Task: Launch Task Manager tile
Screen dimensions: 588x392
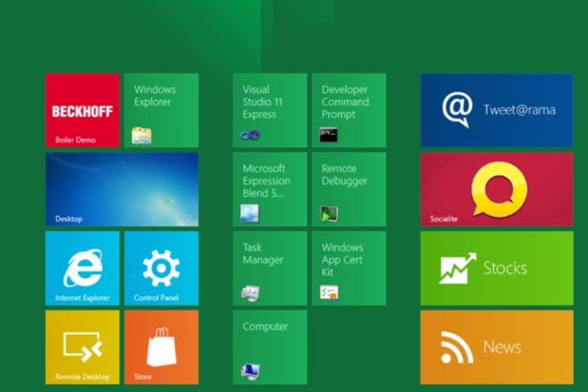Action: click(x=270, y=268)
